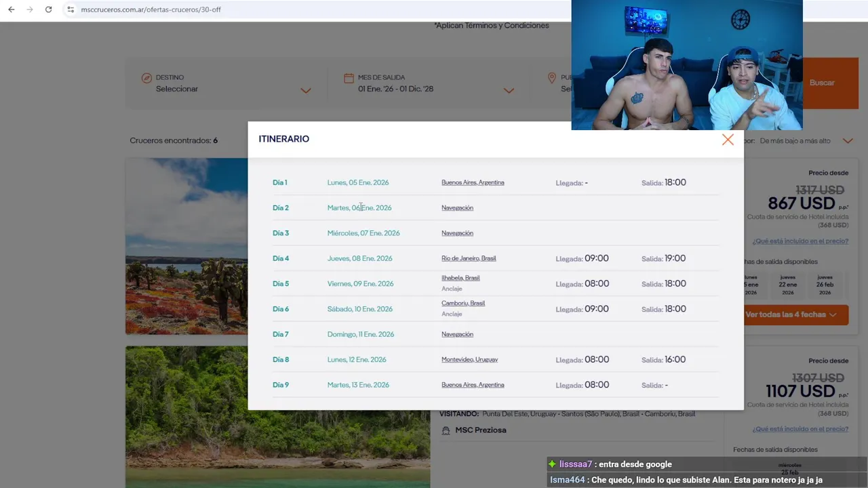This screenshot has height=488, width=868.
Task: Open Rio de Janeiro, Brasil port link
Action: [x=469, y=258]
